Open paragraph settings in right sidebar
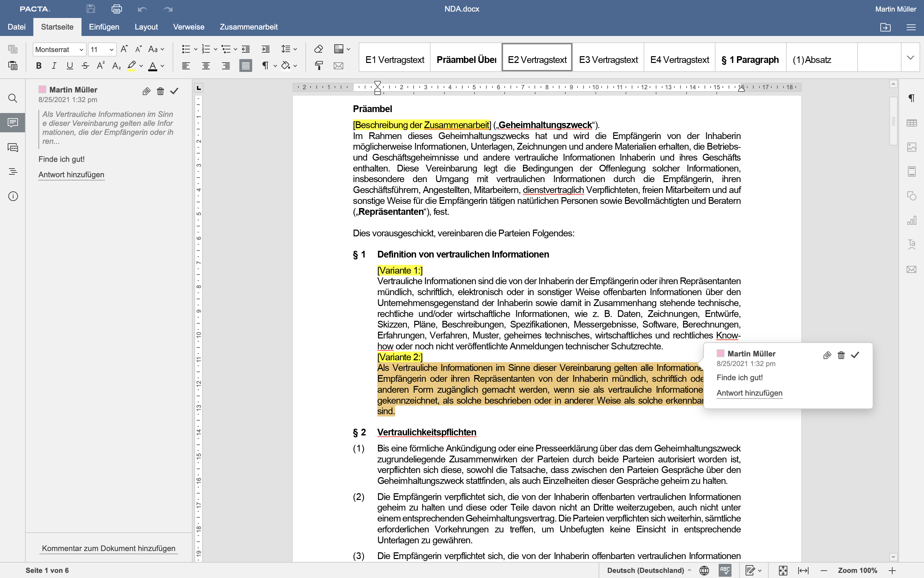This screenshot has height=578, width=924. (911, 98)
